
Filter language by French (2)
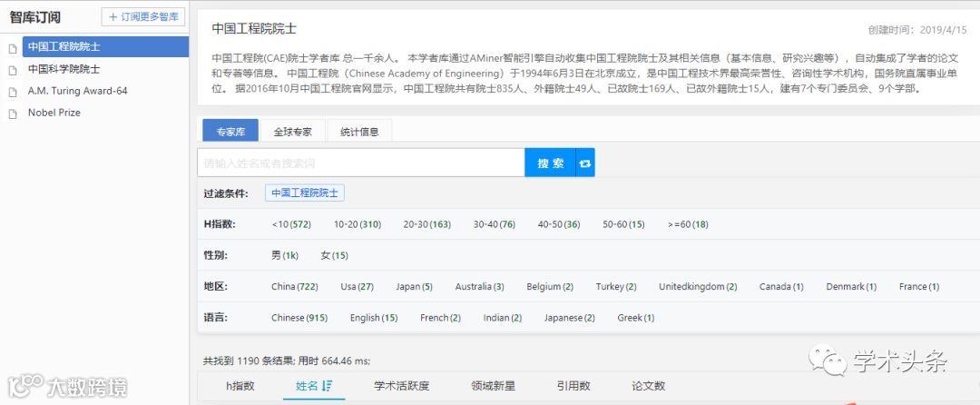click(441, 318)
